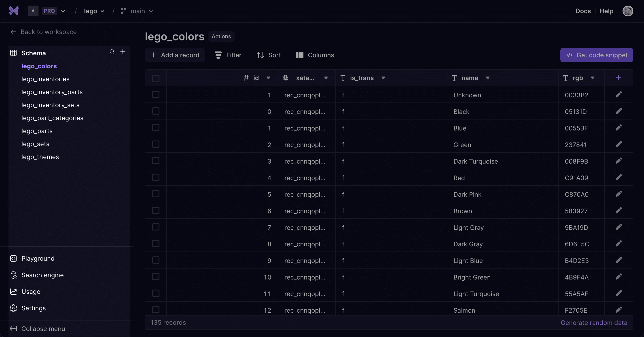Screen dimensions: 644x337
Task: Edit the Blue row with pencil icon
Action: 619,128
